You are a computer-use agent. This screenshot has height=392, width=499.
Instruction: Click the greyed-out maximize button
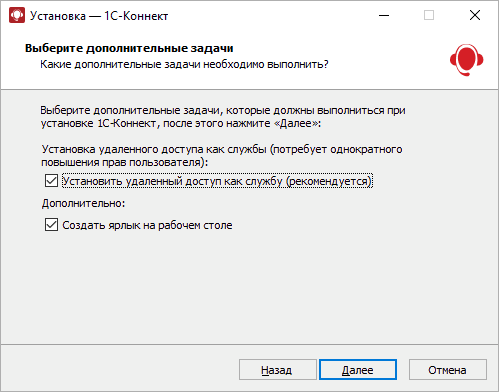429,15
